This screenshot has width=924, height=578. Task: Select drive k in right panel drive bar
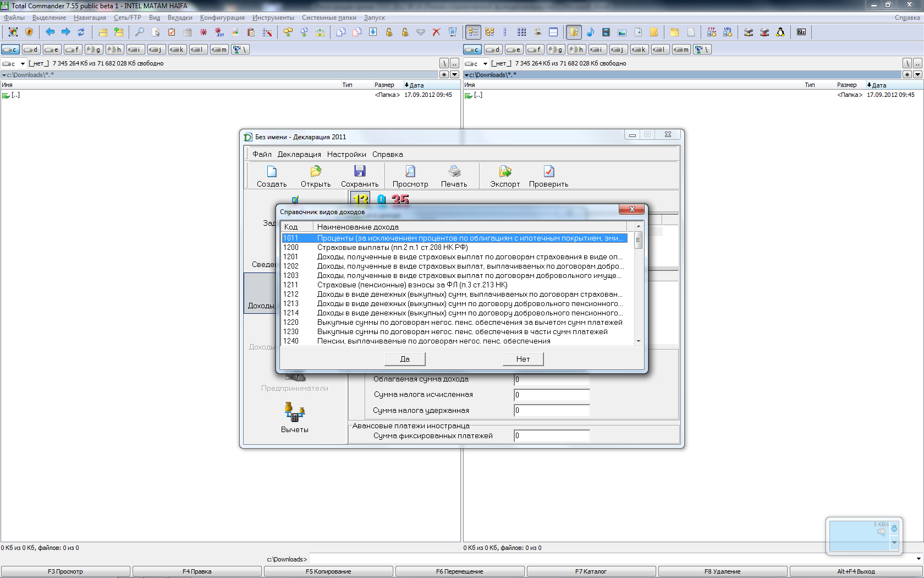640,50
